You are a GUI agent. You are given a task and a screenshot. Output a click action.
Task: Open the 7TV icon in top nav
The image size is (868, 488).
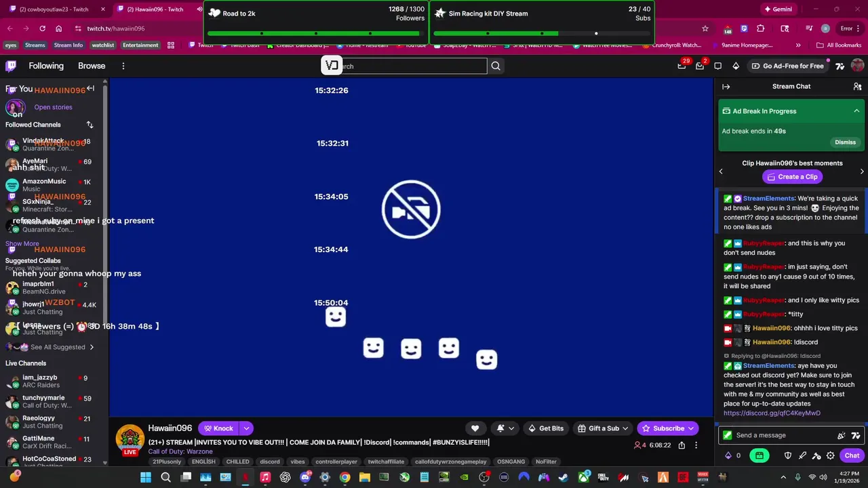pyautogui.click(x=840, y=66)
